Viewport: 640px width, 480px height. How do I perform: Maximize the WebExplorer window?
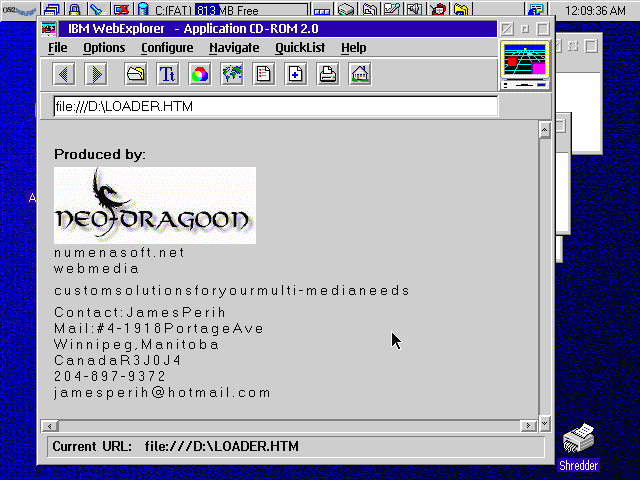543,29
